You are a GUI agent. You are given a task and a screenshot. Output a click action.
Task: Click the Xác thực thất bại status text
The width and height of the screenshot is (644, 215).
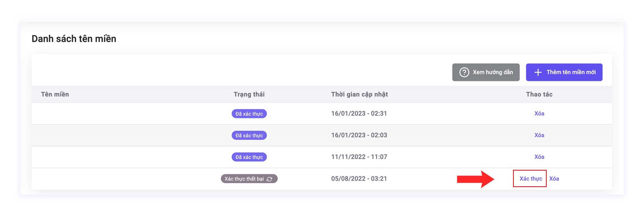(x=244, y=179)
